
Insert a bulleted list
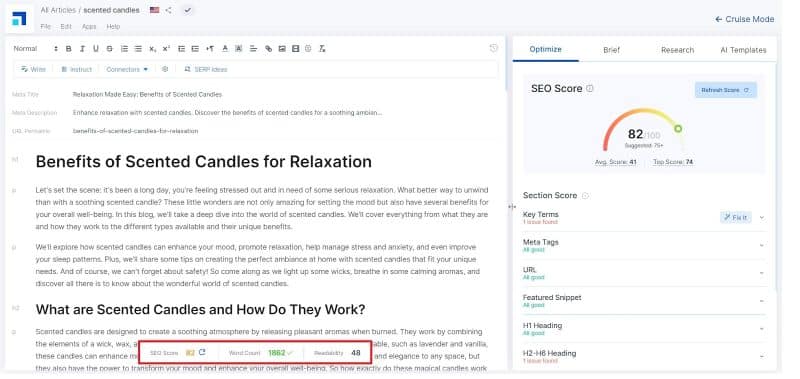[138, 49]
